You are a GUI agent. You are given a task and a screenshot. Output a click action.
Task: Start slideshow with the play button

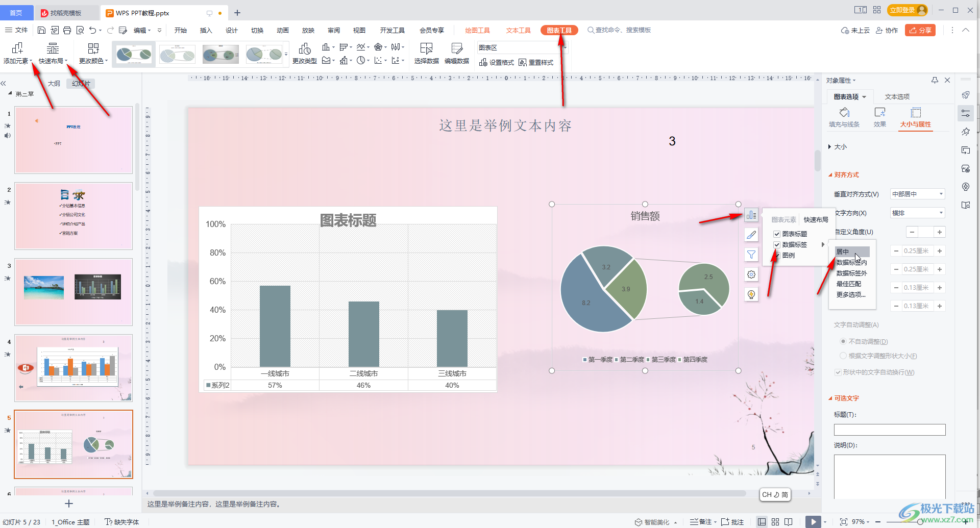[813, 522]
